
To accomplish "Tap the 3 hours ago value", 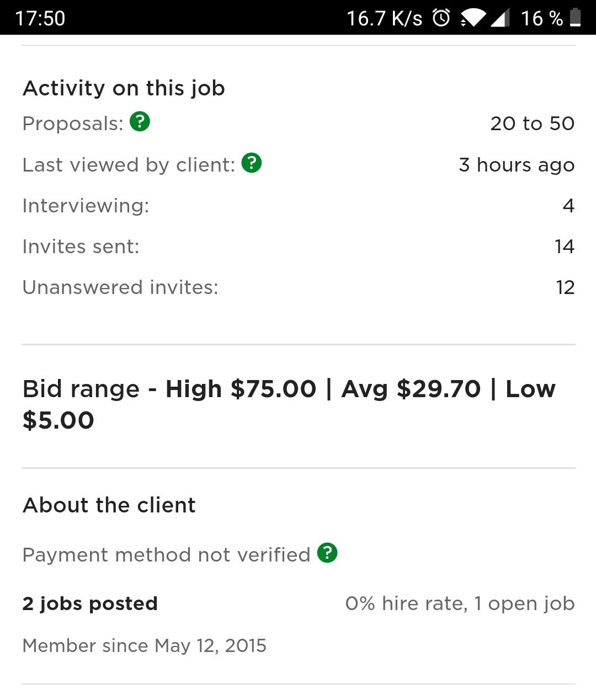I will pos(517,165).
